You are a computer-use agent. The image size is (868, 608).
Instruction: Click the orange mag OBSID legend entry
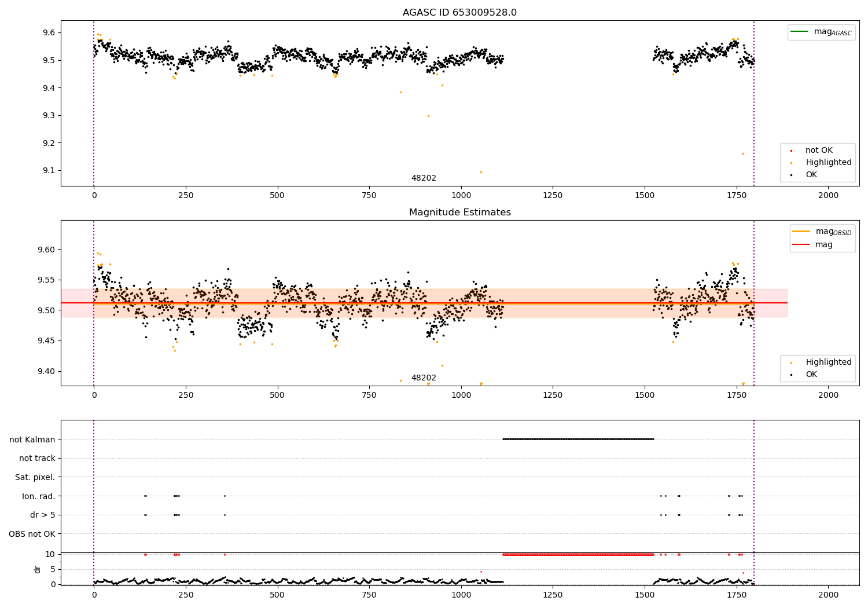click(822, 232)
